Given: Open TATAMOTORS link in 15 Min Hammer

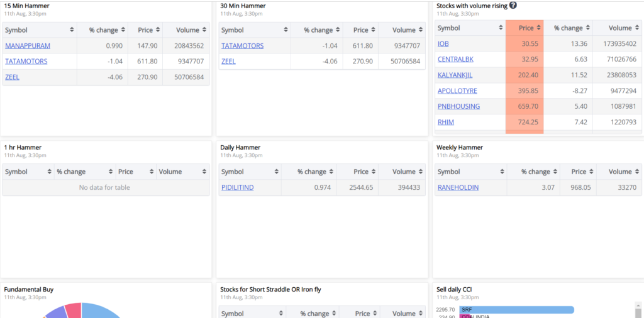Looking at the screenshot, I should pyautogui.click(x=26, y=61).
